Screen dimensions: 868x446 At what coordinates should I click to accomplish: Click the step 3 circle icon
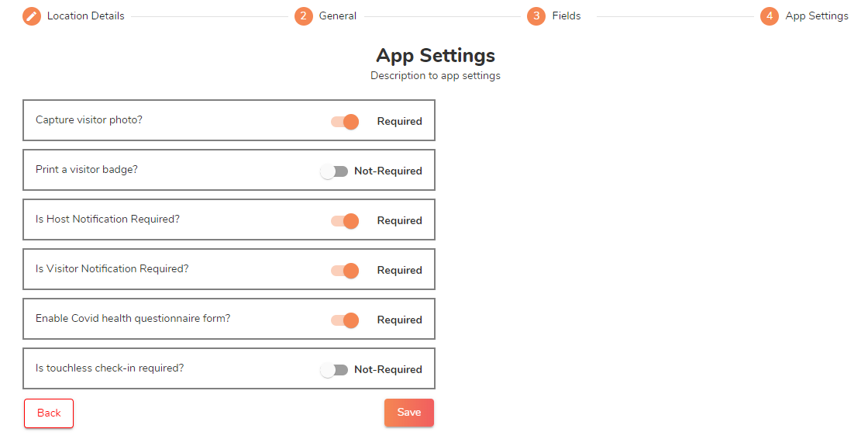(x=536, y=16)
